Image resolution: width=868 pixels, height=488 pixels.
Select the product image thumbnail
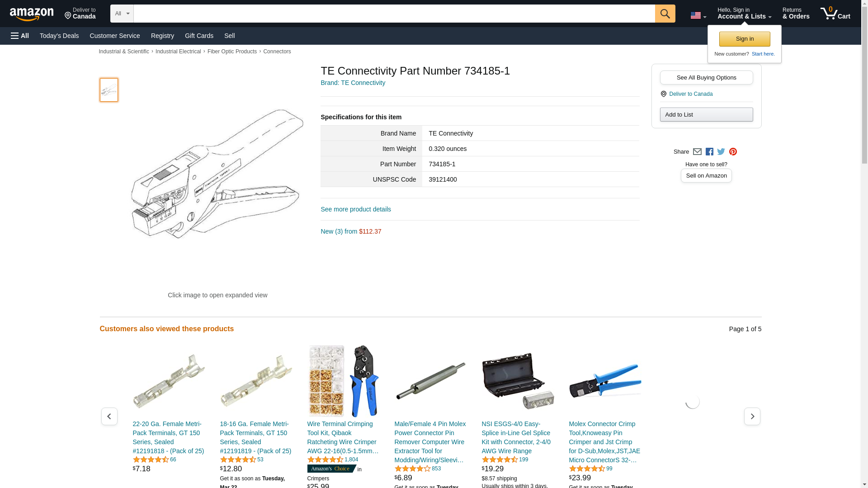click(109, 89)
